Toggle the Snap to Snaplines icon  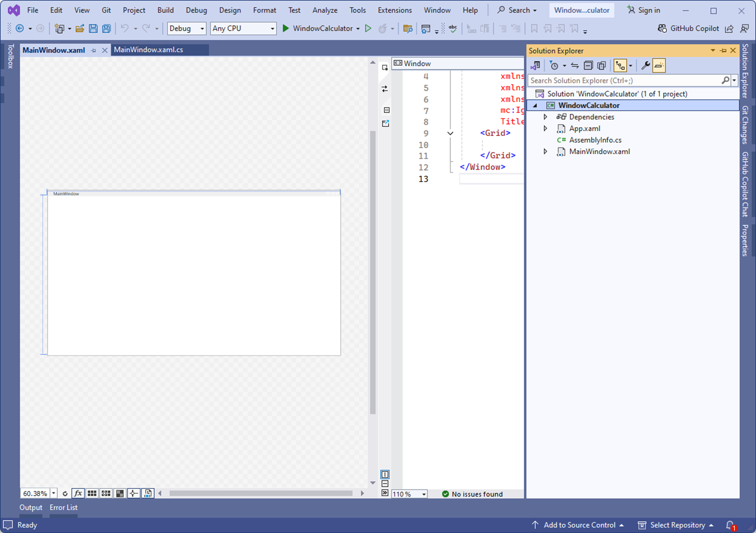134,493
